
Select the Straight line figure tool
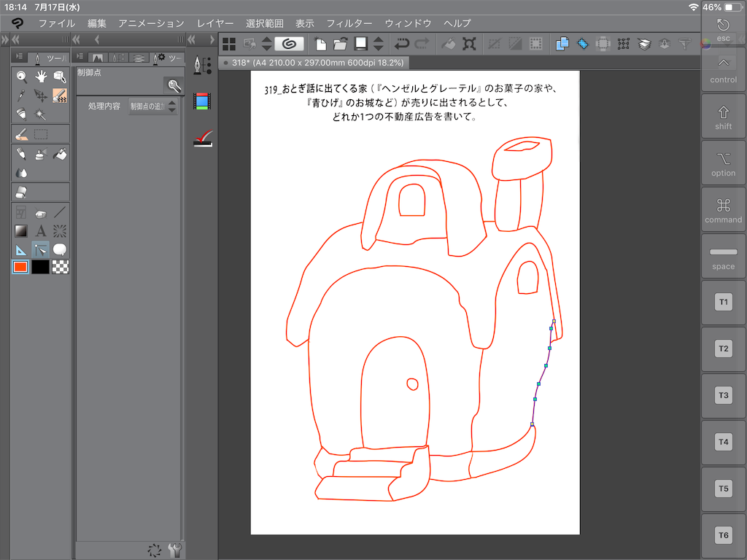pos(60,212)
